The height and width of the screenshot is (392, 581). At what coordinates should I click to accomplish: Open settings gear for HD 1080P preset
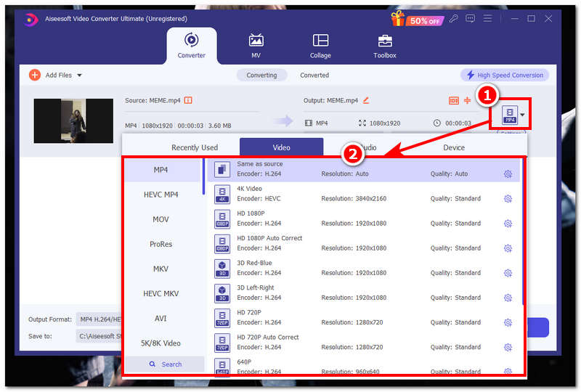508,224
